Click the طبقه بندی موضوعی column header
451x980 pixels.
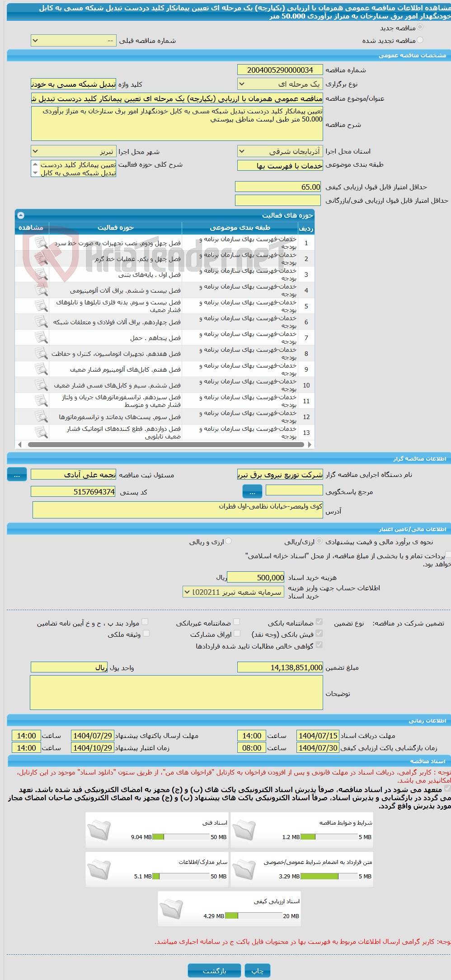pyautogui.click(x=240, y=228)
